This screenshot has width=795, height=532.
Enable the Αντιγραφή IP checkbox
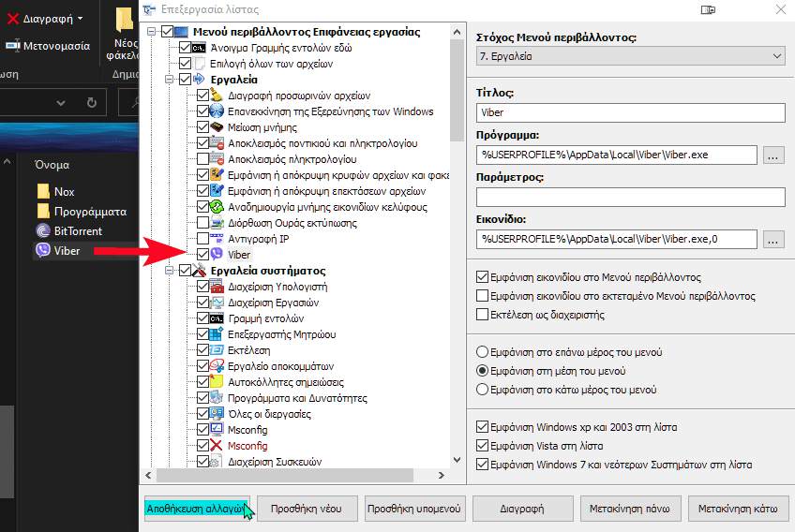[x=202, y=239]
